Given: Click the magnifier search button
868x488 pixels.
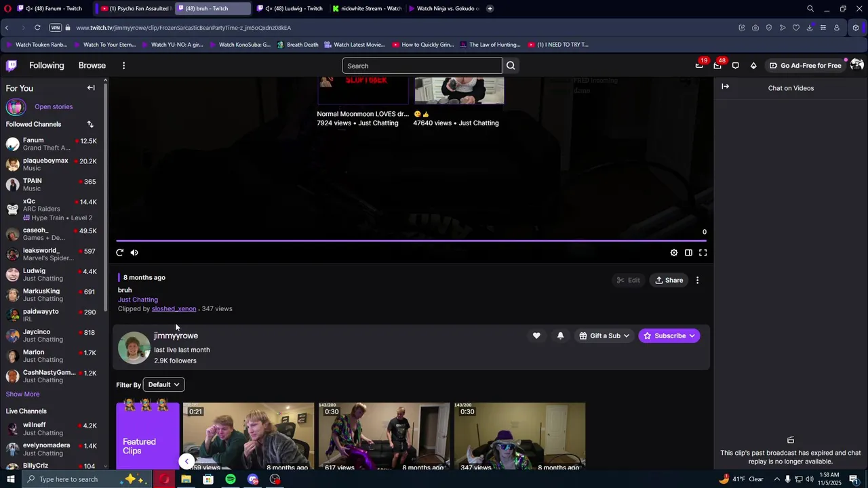Looking at the screenshot, I should 511,66.
